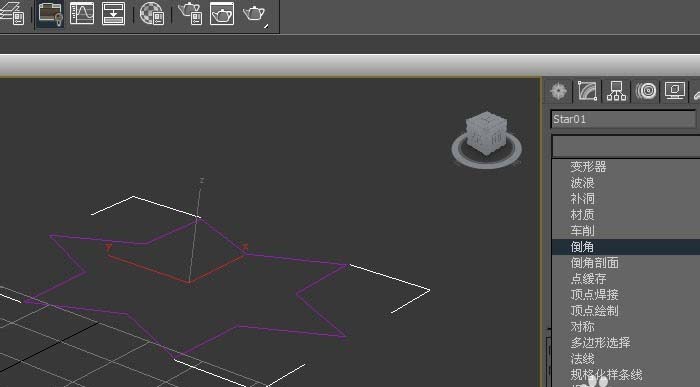
Task: Open the Modifier List dropdown box
Action: tap(626, 146)
